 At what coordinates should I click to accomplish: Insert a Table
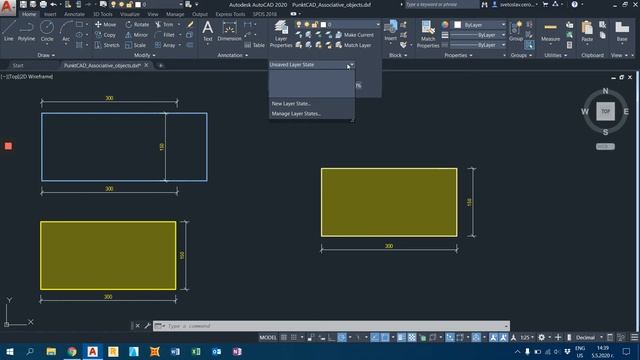(254, 45)
